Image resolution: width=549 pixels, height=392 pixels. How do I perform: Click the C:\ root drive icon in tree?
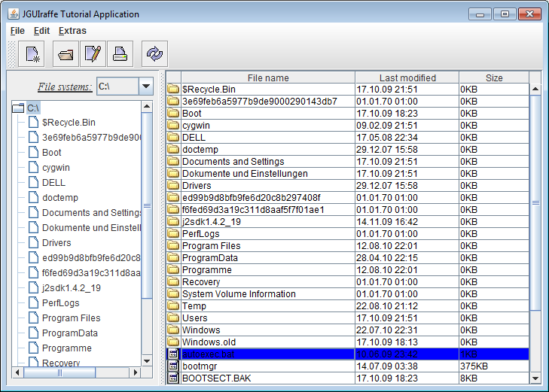coord(18,108)
